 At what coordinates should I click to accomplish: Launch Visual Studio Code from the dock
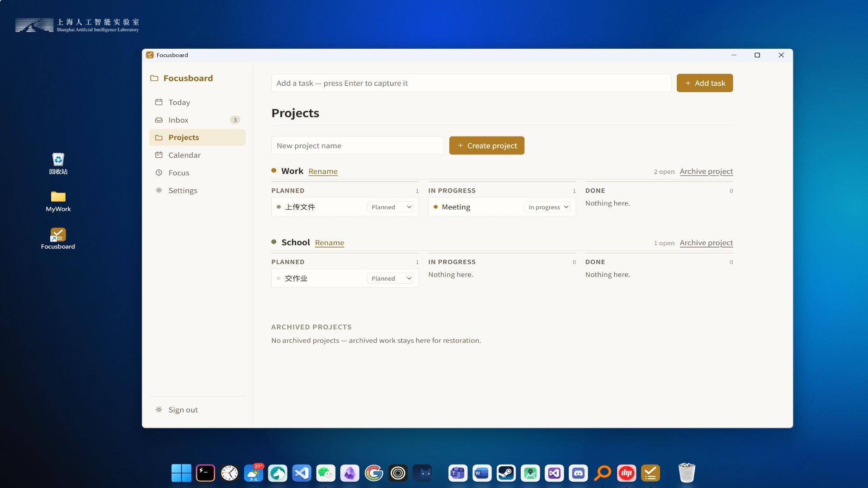coord(302,473)
